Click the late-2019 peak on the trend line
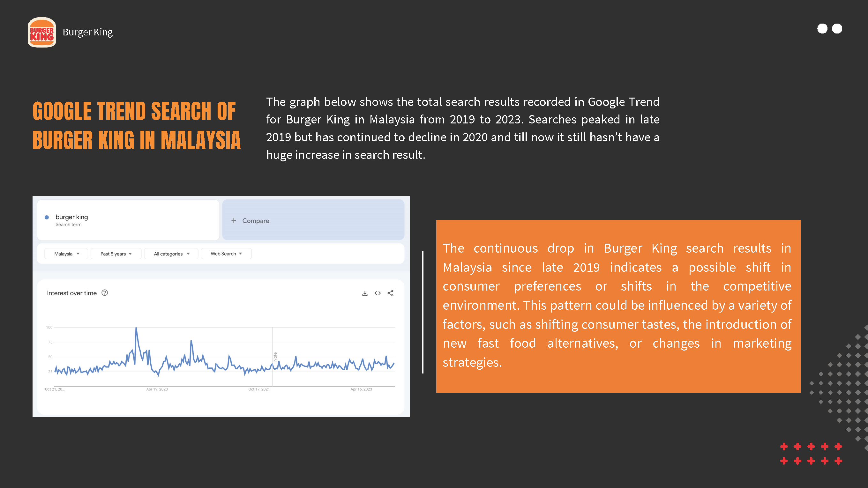 click(136, 328)
